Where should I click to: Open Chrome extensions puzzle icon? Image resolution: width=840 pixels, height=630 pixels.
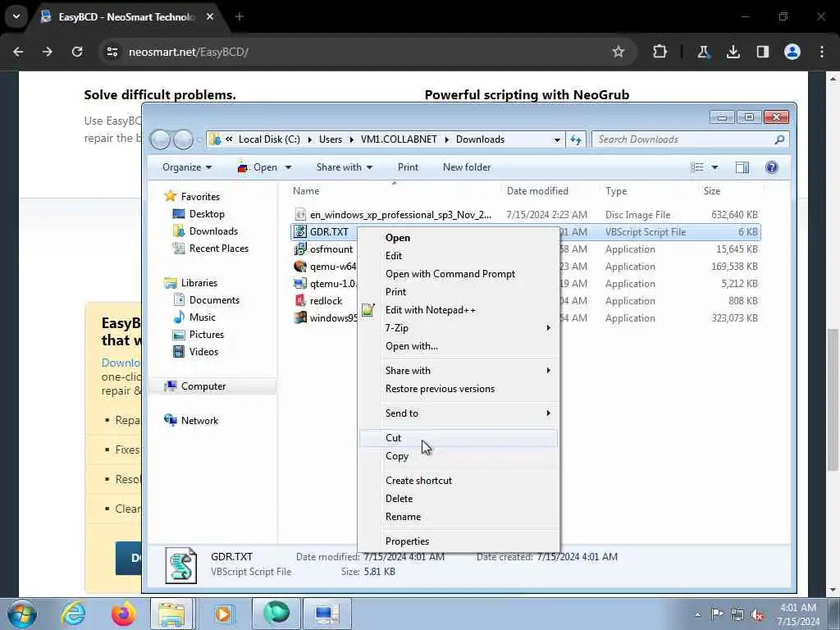(660, 52)
